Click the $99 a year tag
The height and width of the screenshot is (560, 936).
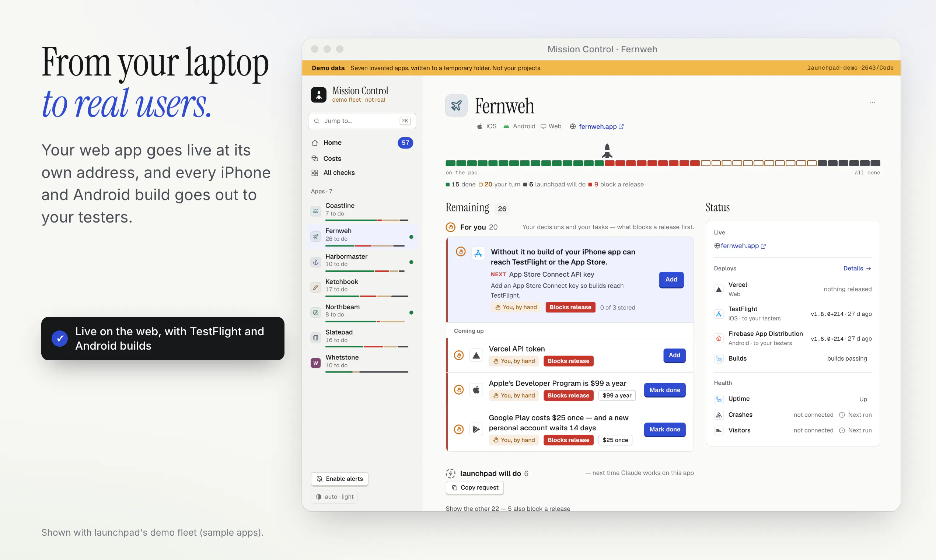click(617, 395)
